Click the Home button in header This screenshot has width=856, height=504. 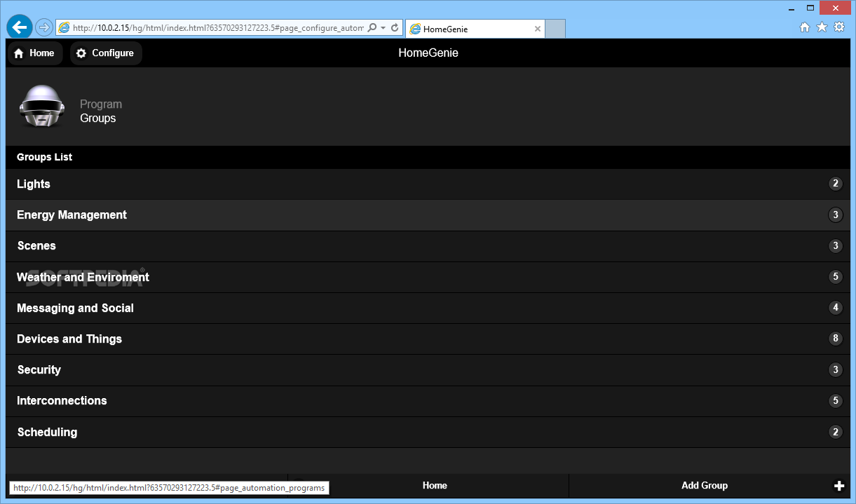34,53
